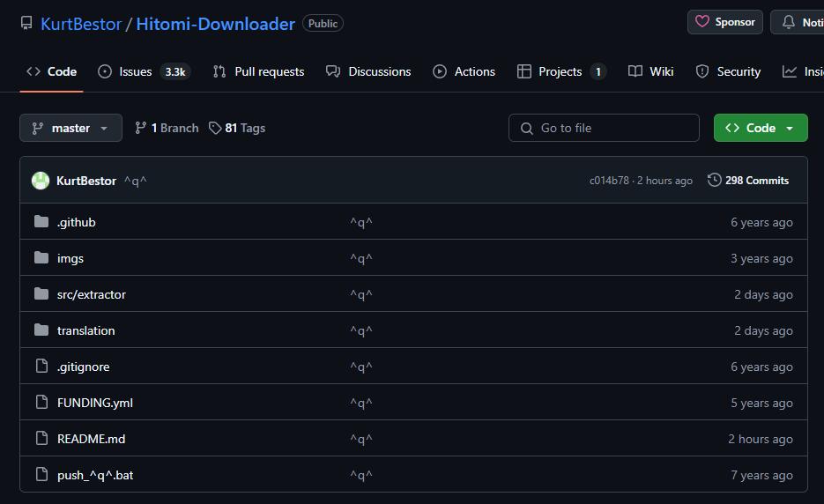Click the Actions play icon
The width and height of the screenshot is (824, 504).
[440, 71]
